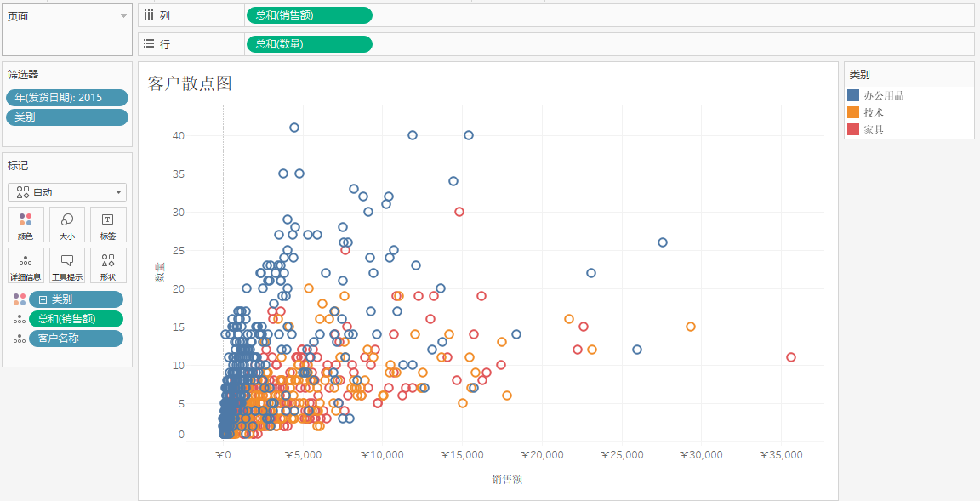The image size is (980, 501).
Task: Open the 页面 shelf dropdown arrow
Action: click(x=123, y=16)
